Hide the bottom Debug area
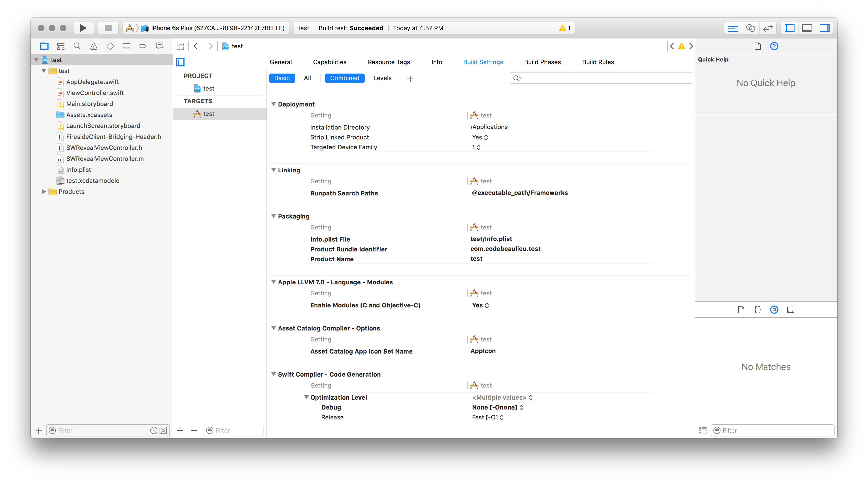Screen dimensions: 868x482 [x=807, y=28]
